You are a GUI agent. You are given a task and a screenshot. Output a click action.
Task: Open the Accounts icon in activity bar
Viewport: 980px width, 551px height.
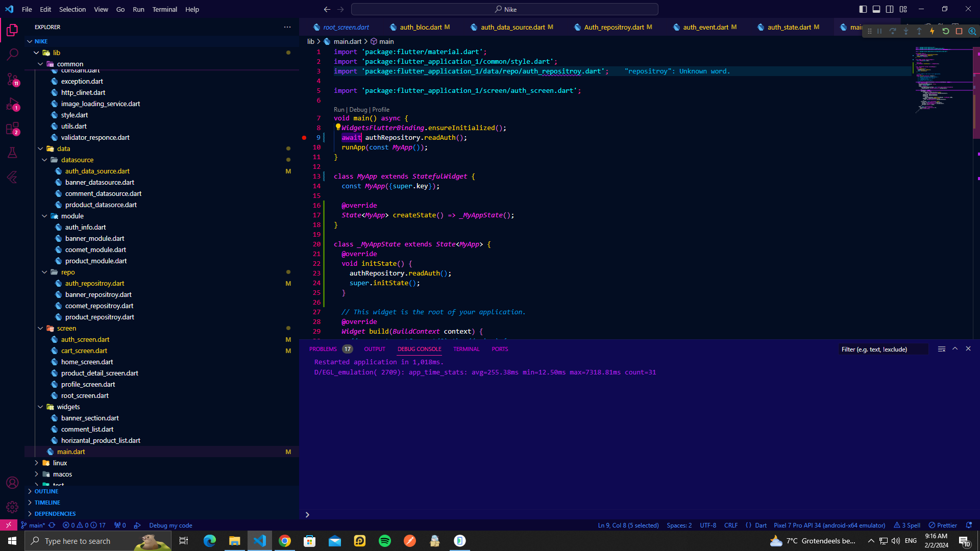(x=12, y=483)
